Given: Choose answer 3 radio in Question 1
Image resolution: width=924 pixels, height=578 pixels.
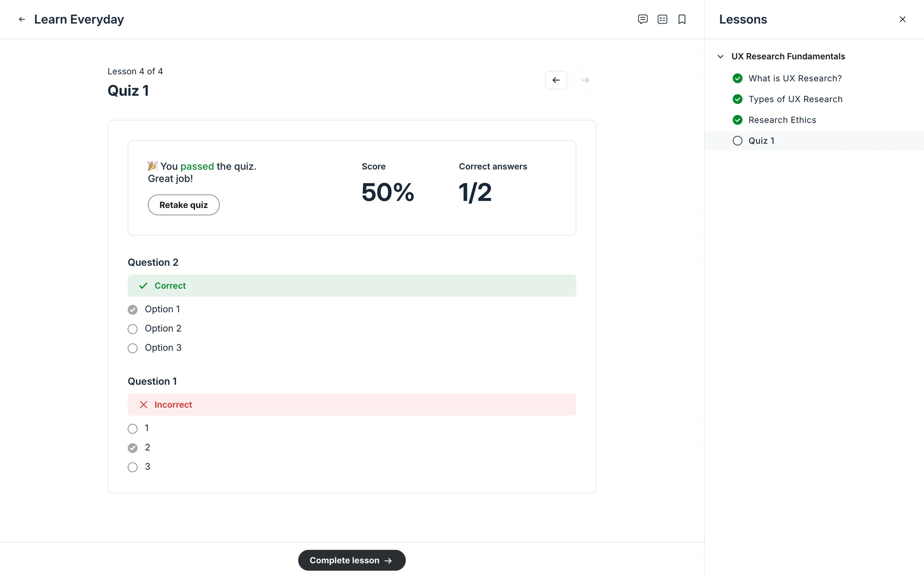Looking at the screenshot, I should click(x=133, y=467).
